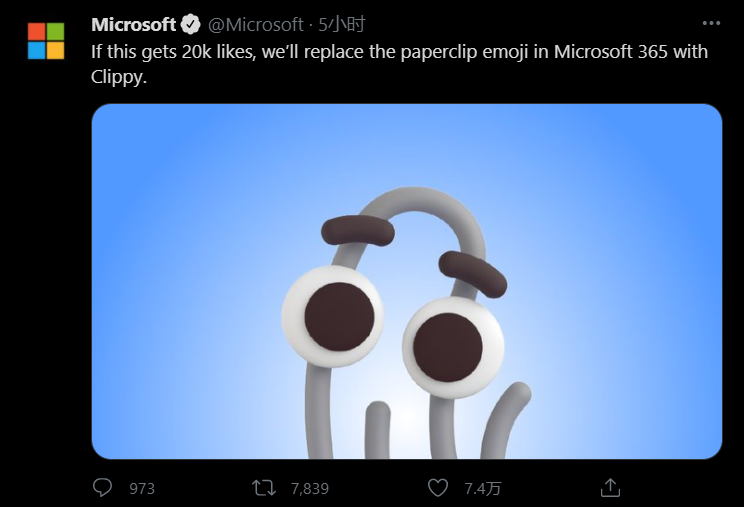Click the 7.4万 likes count

(482, 489)
